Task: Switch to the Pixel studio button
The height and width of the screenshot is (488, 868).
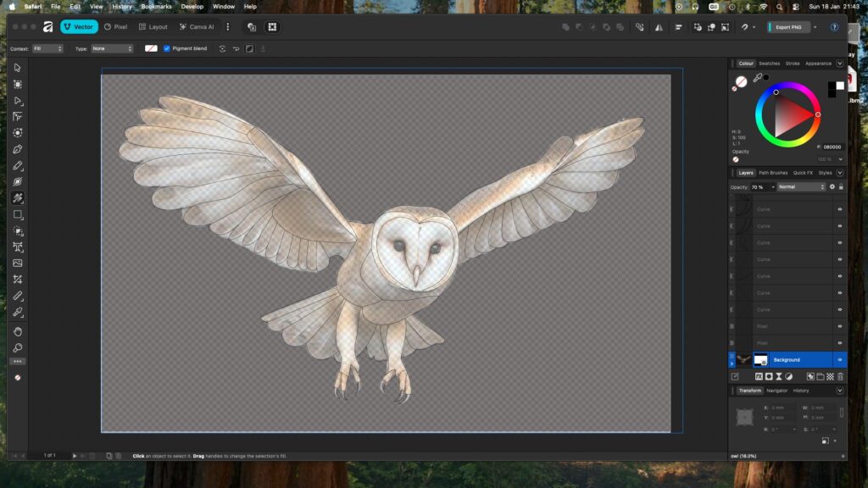Action: point(115,27)
